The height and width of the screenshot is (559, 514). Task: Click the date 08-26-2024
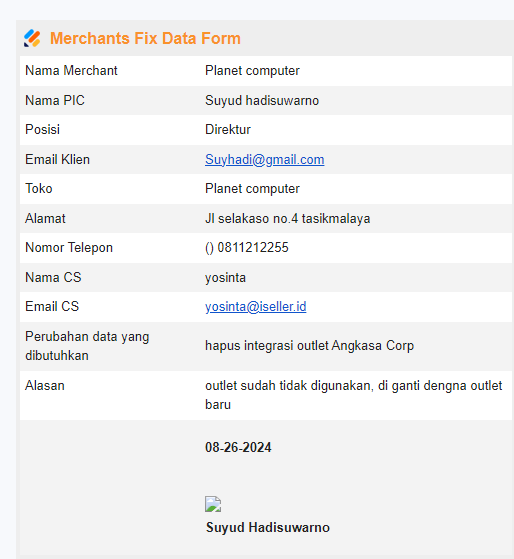pos(238,447)
